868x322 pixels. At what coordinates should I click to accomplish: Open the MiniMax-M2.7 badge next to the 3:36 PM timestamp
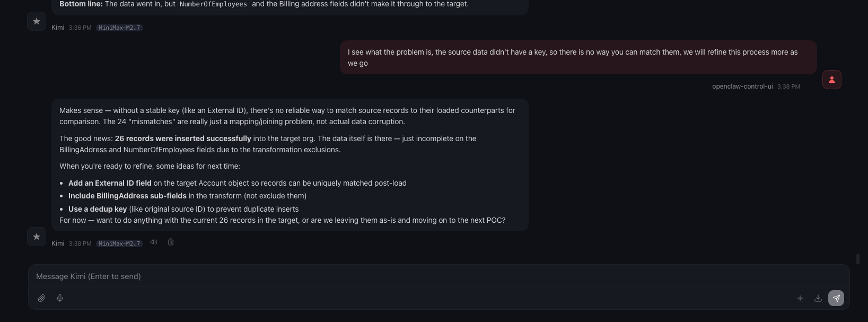pyautogui.click(x=119, y=27)
